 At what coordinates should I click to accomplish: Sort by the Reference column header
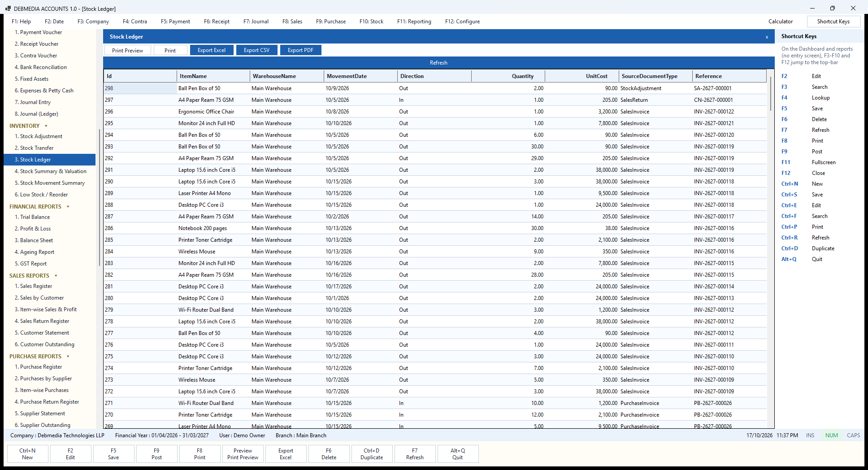(x=729, y=76)
